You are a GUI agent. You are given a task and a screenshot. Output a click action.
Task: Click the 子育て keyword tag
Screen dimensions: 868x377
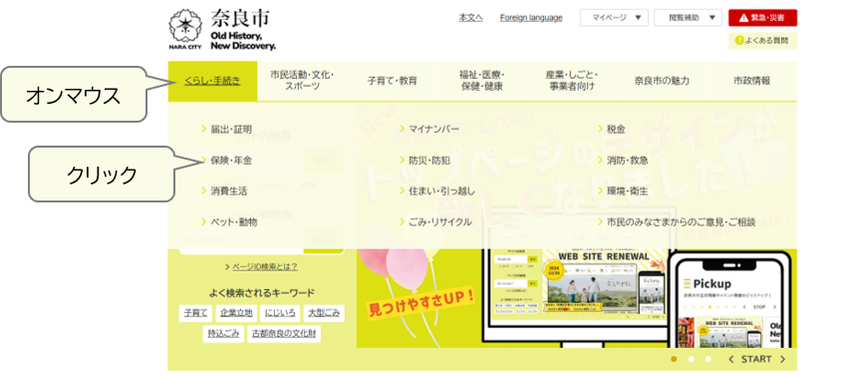coord(195,313)
